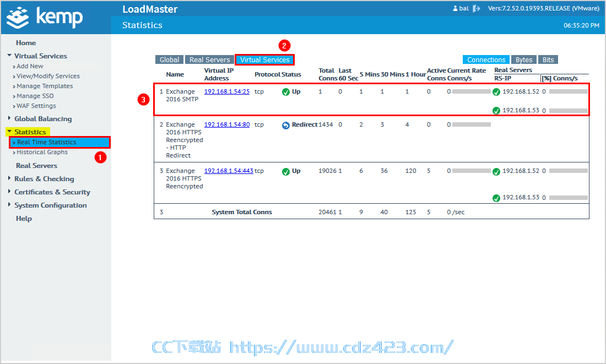Screen dimensions: 606x364
Task: Click total conns value 19026
Action: (x=327, y=171)
